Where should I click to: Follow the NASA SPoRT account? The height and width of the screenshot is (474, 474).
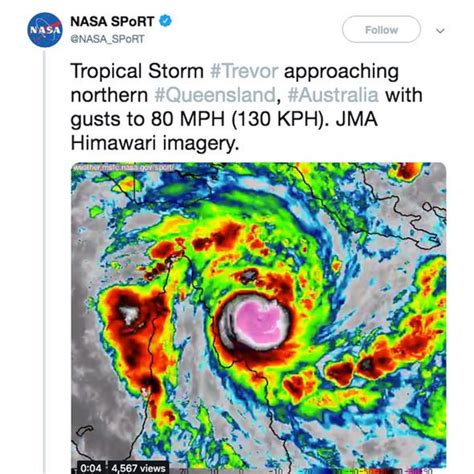tap(381, 30)
